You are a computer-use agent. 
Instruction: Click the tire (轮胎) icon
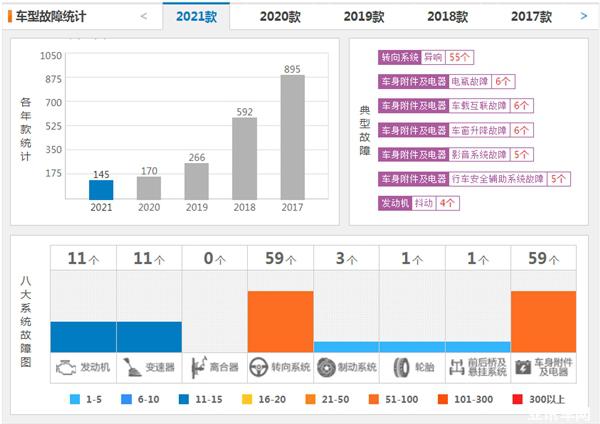(x=393, y=367)
